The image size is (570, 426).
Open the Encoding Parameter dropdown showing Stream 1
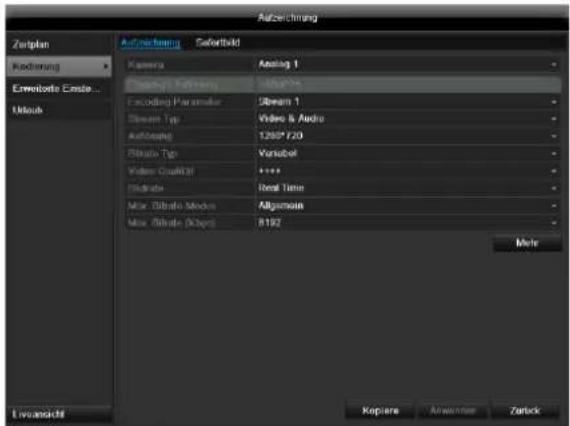pos(408,102)
